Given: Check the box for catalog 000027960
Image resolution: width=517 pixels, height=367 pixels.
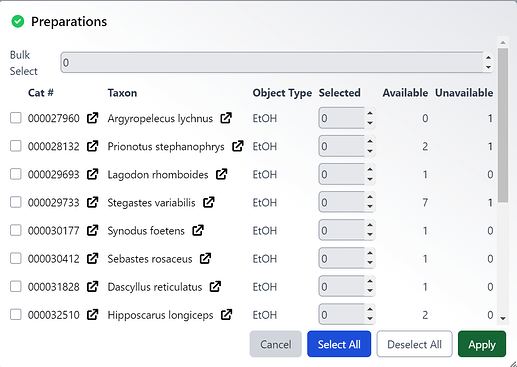Looking at the screenshot, I should (16, 118).
